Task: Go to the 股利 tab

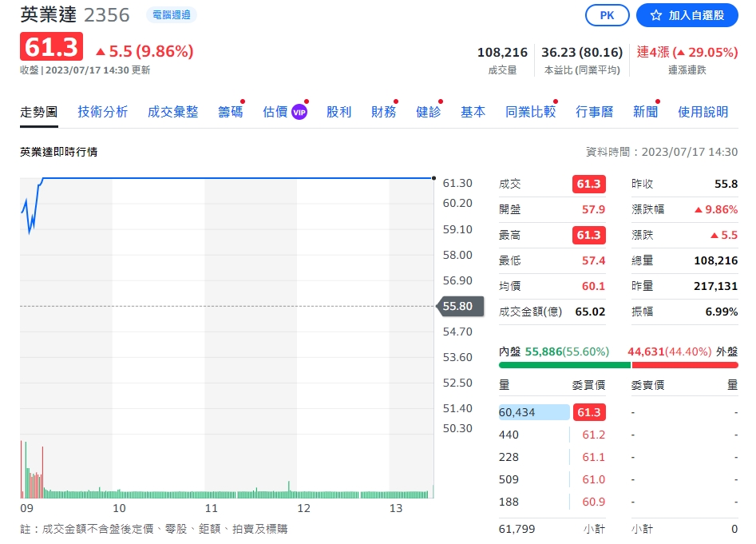Action: coord(338,112)
